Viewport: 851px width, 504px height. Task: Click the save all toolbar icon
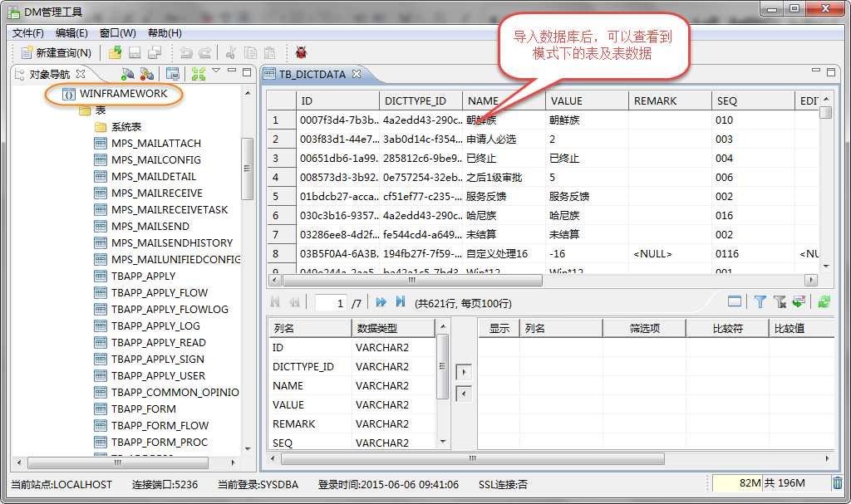pos(155,52)
